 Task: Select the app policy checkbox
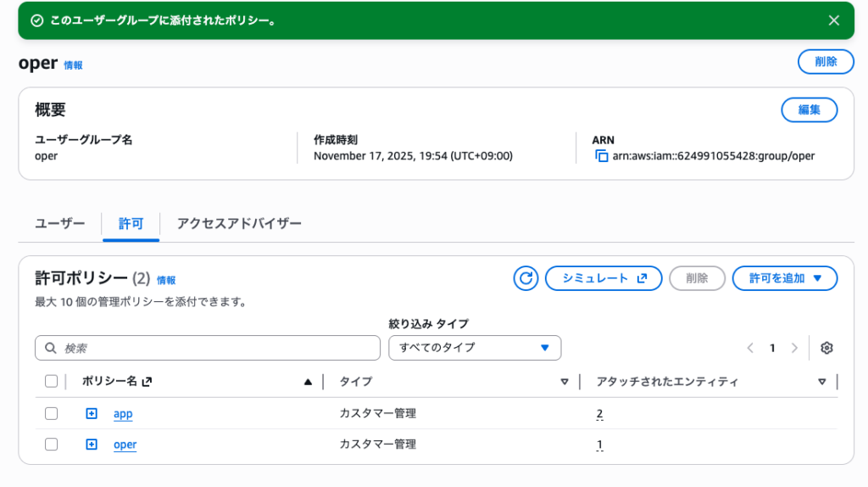(51, 414)
